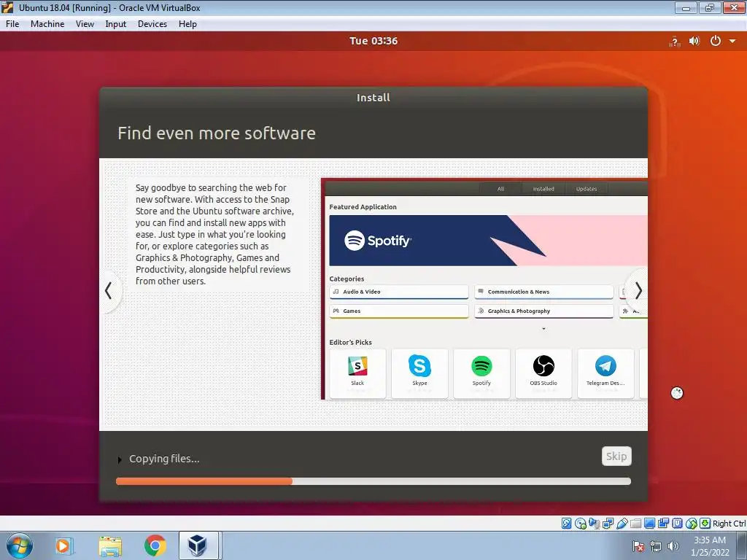The image size is (747, 560).
Task: Click the VirtualBox shared folders icon
Action: (635, 524)
